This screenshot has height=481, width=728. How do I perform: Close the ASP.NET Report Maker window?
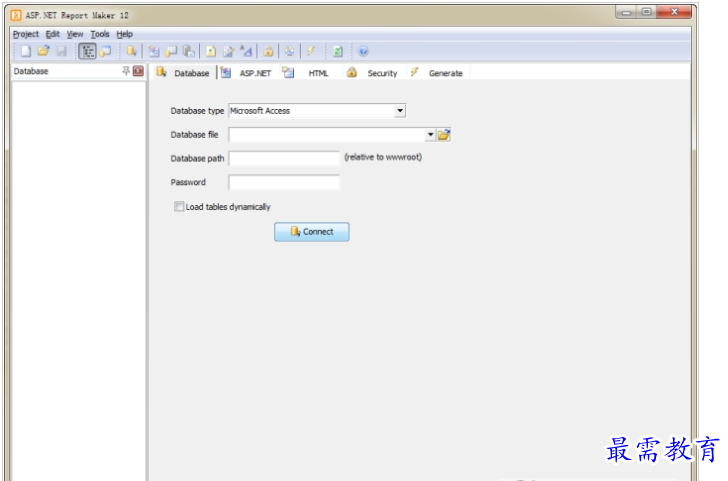[674, 12]
